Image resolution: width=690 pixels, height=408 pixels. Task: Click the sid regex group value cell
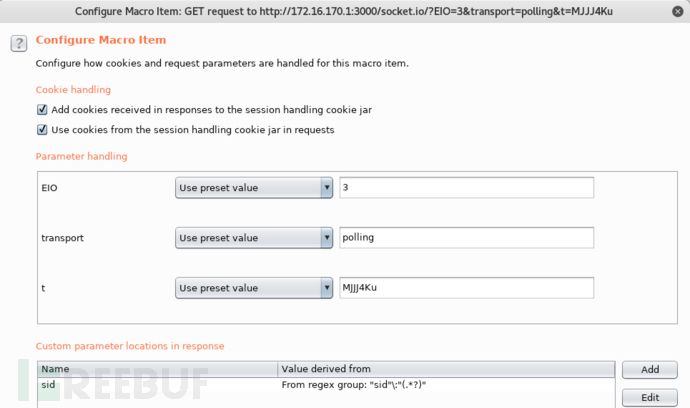446,385
